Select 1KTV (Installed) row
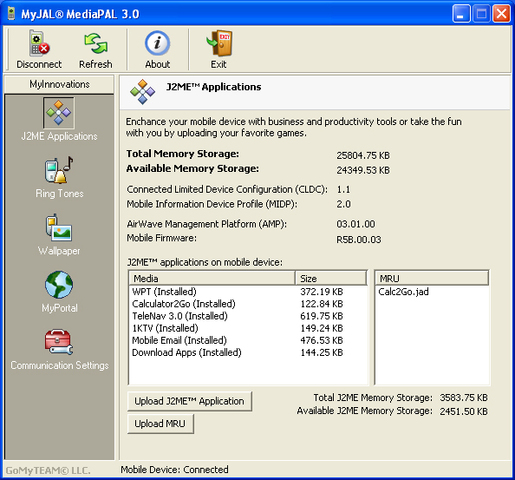This screenshot has height=480, width=515. pos(248,328)
